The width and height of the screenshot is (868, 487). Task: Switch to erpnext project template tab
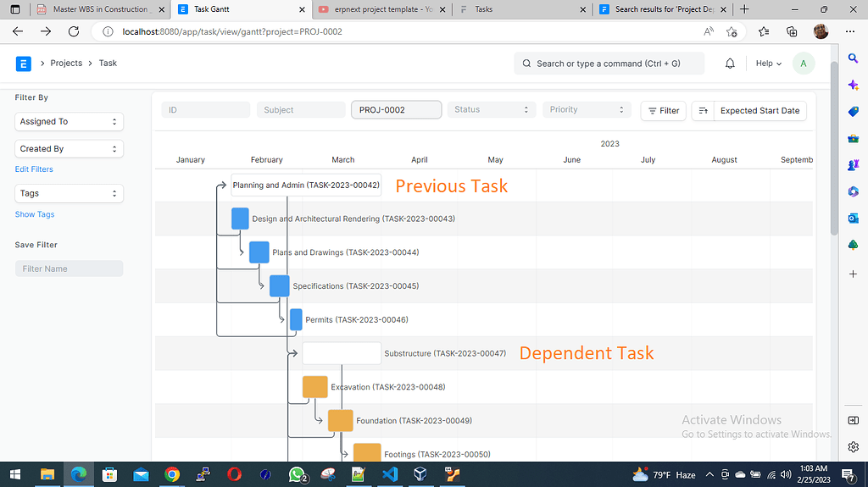(x=382, y=9)
